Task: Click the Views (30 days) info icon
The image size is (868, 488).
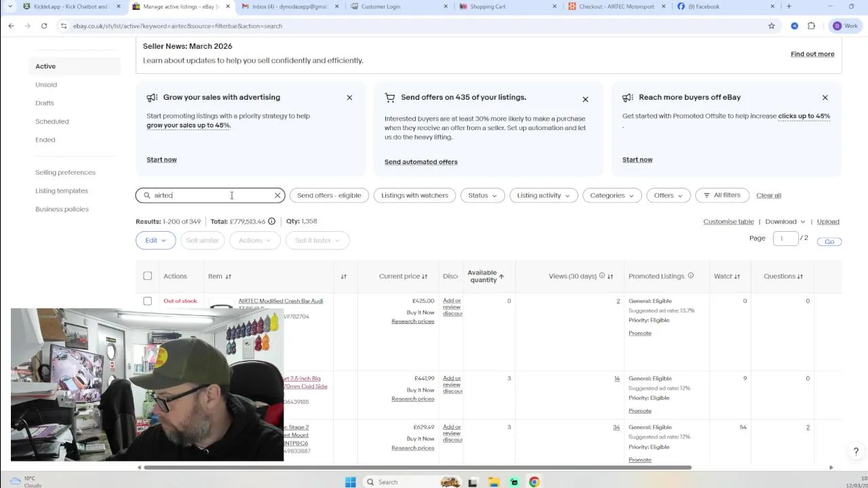Action: click(x=601, y=276)
